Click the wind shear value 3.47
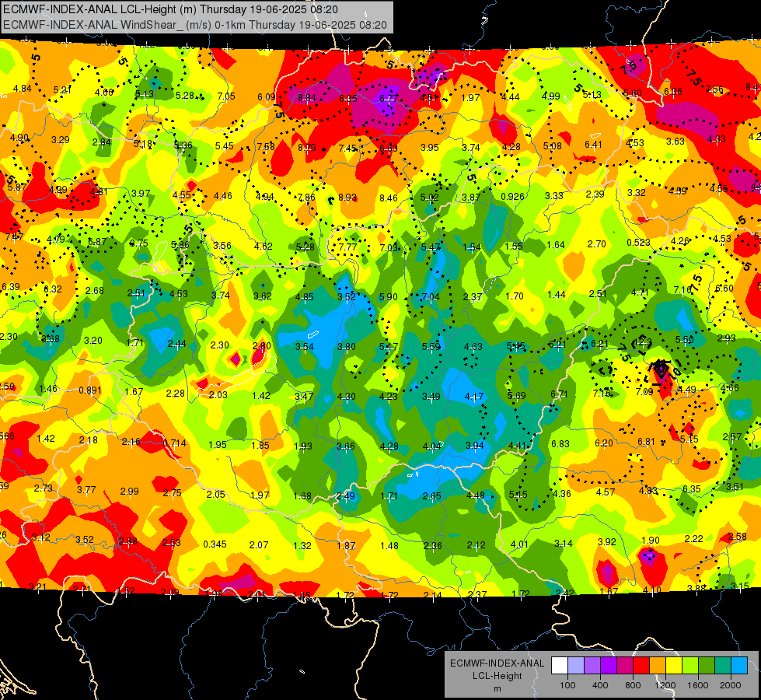Viewport: 761px width, 700px height. (304, 397)
